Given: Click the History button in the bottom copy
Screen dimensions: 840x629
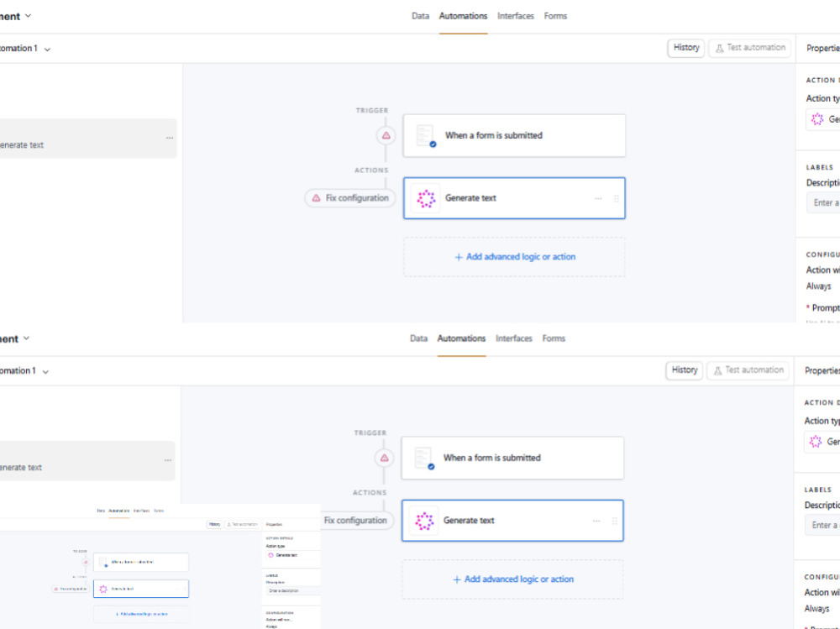Looking at the screenshot, I should point(684,370).
